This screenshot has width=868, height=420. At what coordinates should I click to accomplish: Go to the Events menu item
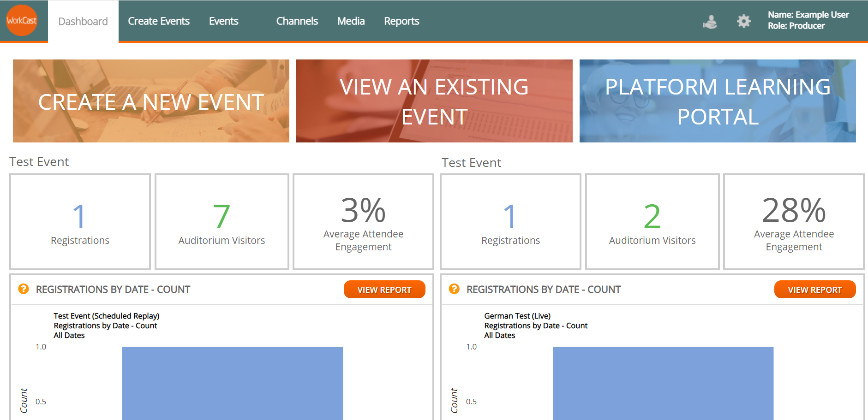(223, 21)
